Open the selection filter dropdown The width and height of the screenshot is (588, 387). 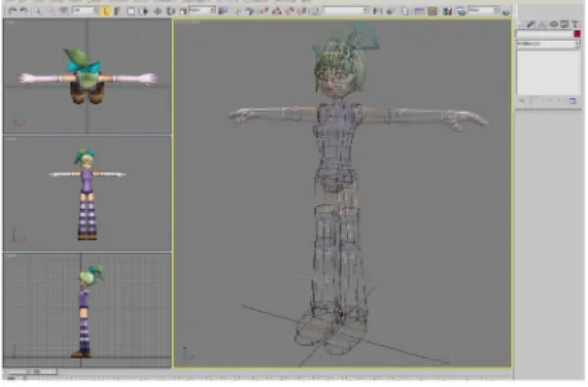pyautogui.click(x=85, y=11)
